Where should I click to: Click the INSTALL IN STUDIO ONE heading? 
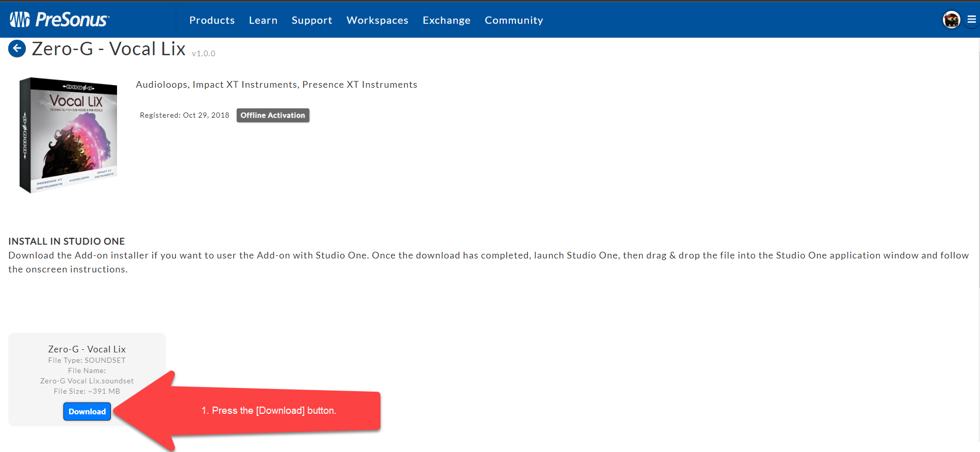pyautogui.click(x=67, y=241)
